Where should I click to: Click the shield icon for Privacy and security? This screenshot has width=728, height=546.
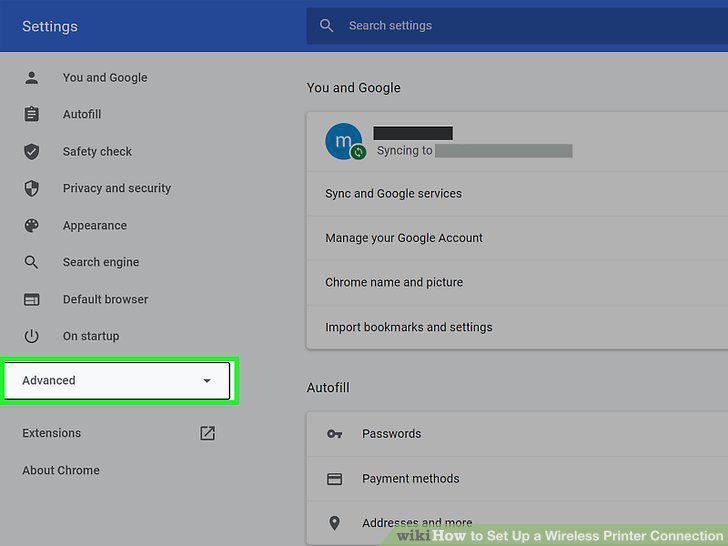pos(32,188)
